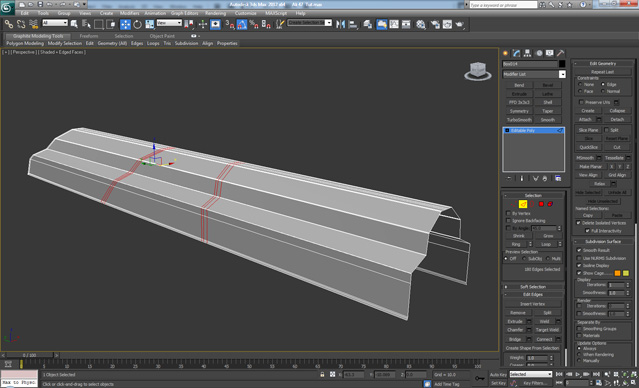Click the Connect button
639x388 pixels.
[x=544, y=339]
